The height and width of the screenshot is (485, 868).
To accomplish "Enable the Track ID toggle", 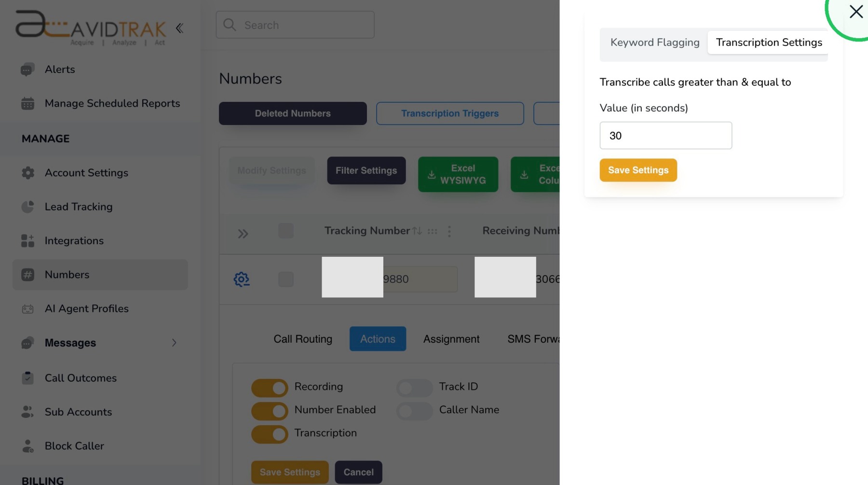I will 414,388.
